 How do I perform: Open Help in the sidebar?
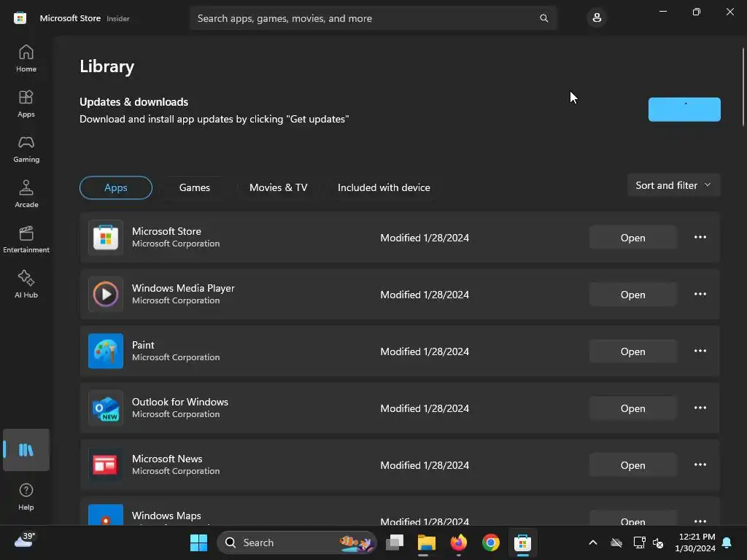pyautogui.click(x=26, y=496)
